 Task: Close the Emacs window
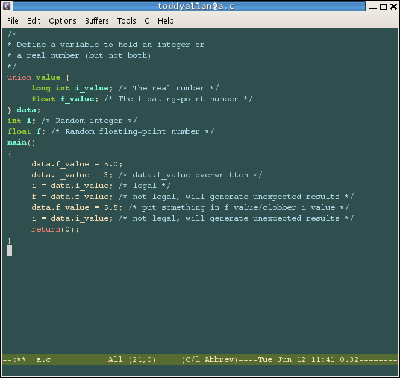click(393, 6)
